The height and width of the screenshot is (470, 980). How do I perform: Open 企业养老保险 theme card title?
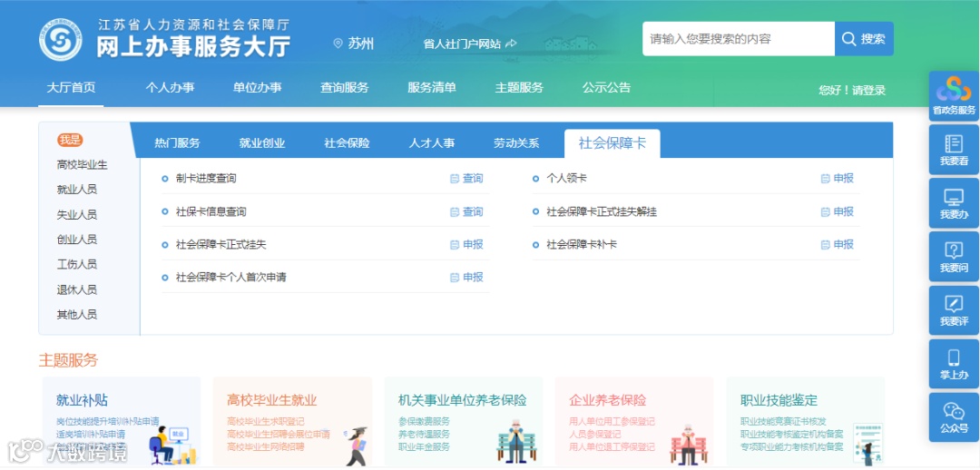608,401
